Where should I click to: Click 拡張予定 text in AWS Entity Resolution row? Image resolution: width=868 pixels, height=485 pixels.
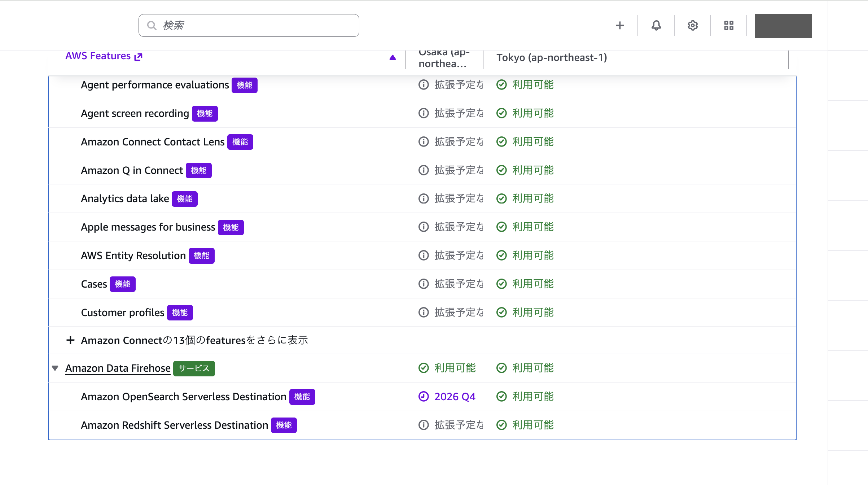[x=459, y=255]
